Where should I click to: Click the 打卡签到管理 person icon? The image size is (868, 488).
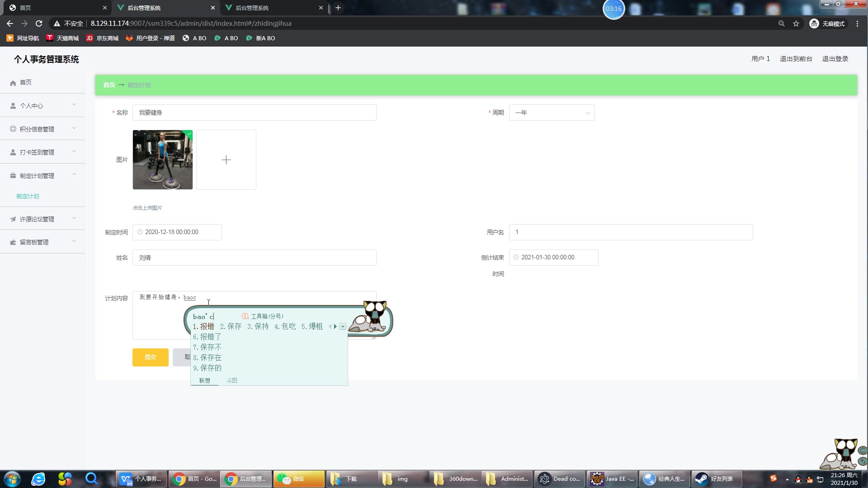(12, 152)
